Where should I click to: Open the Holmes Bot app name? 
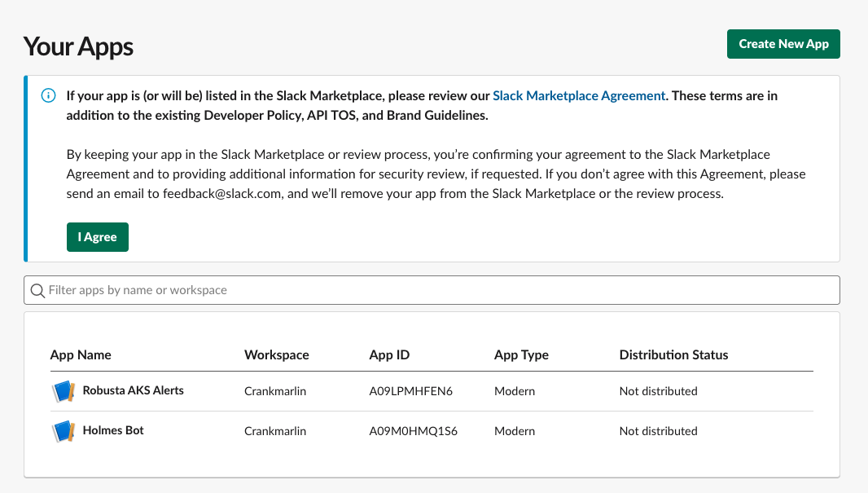click(113, 430)
